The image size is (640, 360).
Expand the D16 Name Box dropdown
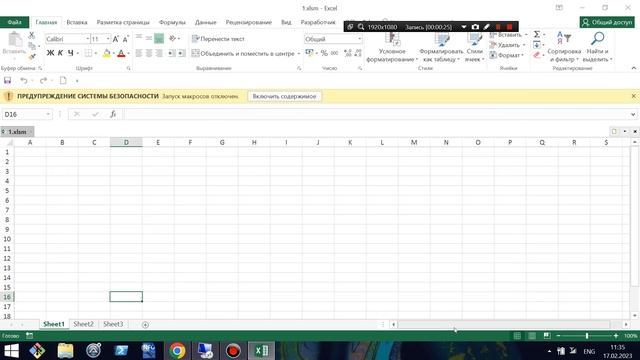coord(48,114)
